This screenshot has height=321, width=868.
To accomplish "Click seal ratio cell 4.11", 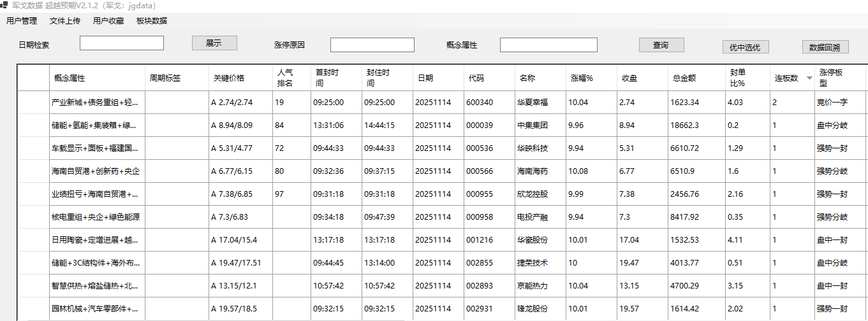I will (x=747, y=240).
